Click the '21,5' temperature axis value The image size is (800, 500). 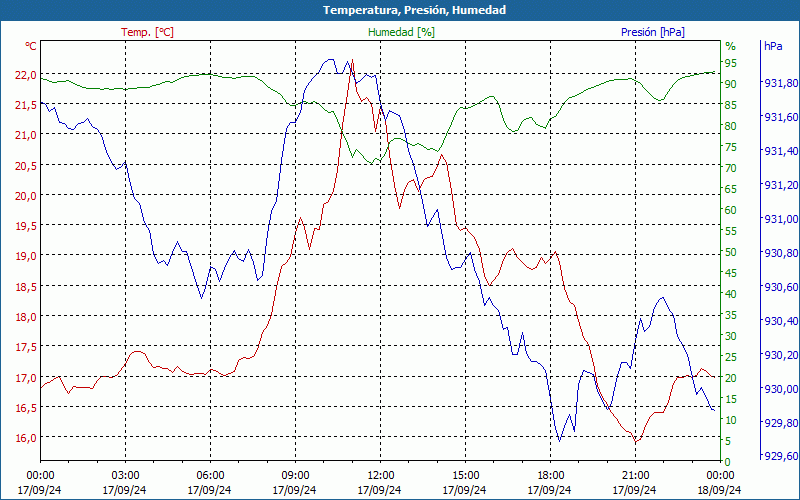pos(26,105)
